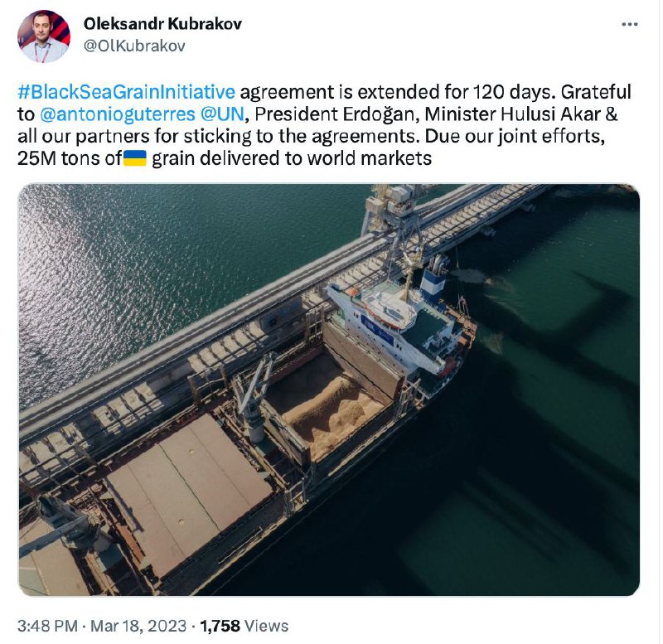
Task: Click the Ukrainian flag emoji
Action: (x=135, y=158)
